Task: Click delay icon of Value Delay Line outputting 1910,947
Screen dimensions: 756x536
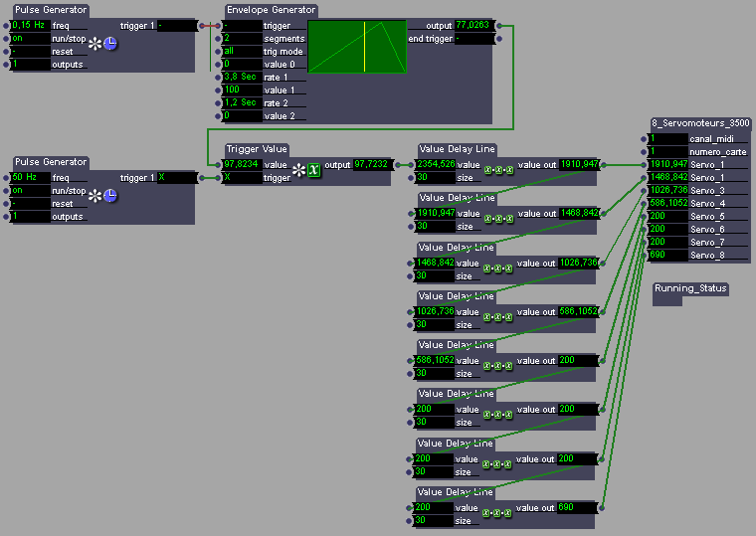Action: (x=496, y=170)
